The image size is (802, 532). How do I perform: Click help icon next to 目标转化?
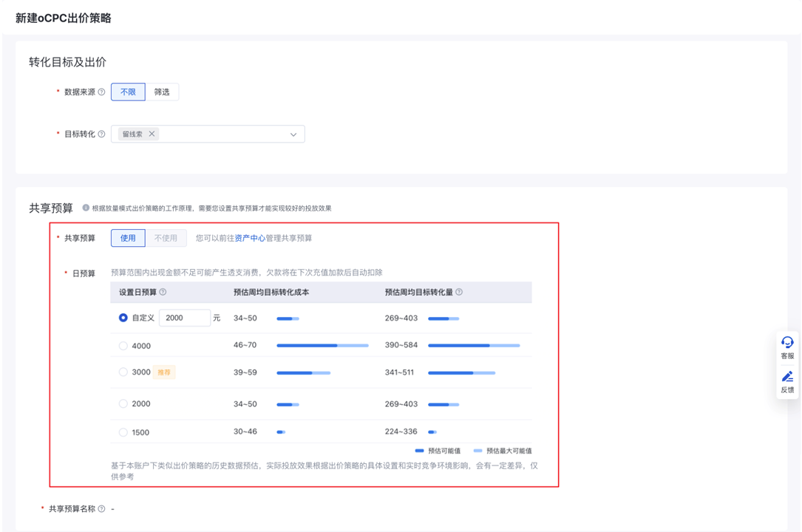[102, 134]
